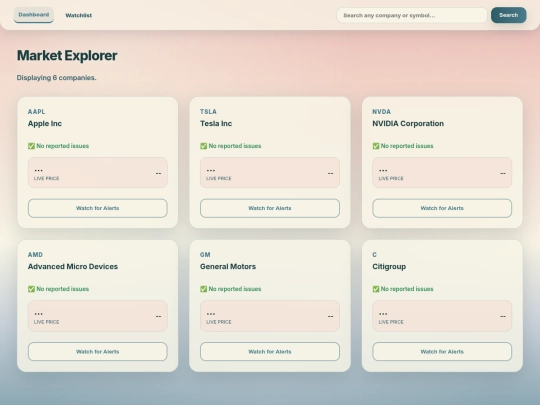
Task: Click the green check icon on Apple card
Action: [31, 146]
